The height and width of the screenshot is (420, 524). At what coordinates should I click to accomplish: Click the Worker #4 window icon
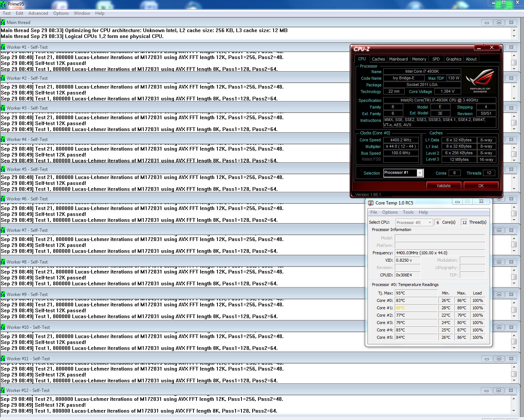[3, 139]
